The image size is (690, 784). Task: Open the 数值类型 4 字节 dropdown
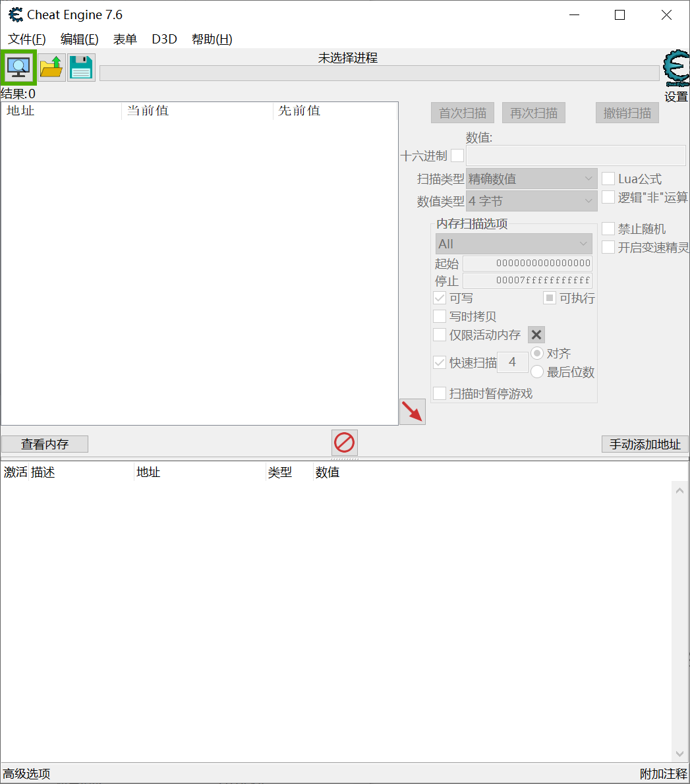click(531, 201)
